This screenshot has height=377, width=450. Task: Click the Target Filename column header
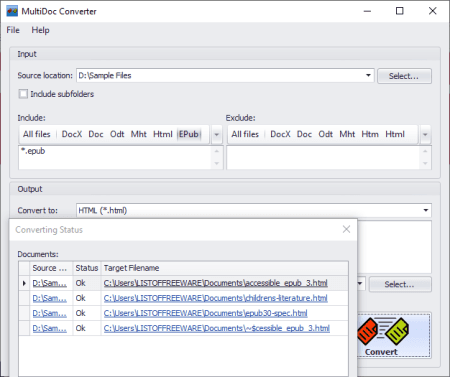tap(225, 268)
